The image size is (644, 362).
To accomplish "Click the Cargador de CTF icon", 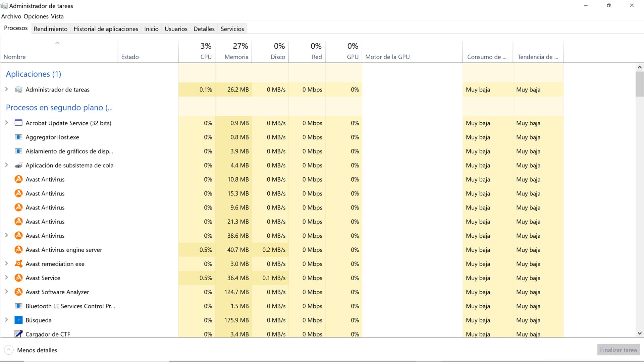I will click(18, 334).
